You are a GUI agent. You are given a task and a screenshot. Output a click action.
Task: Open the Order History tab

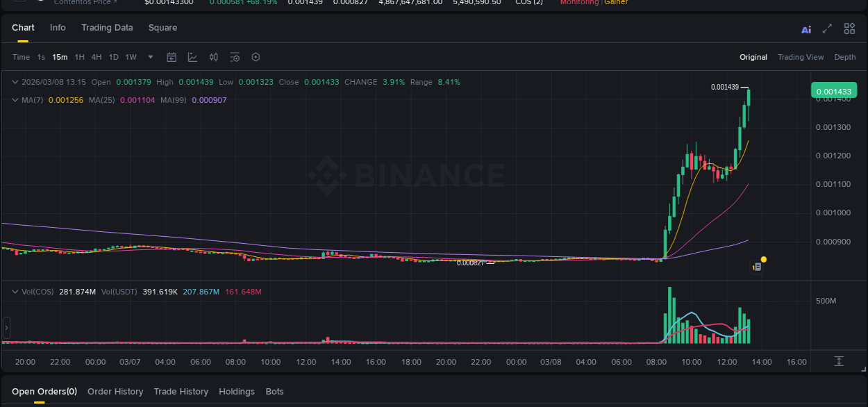tap(115, 392)
